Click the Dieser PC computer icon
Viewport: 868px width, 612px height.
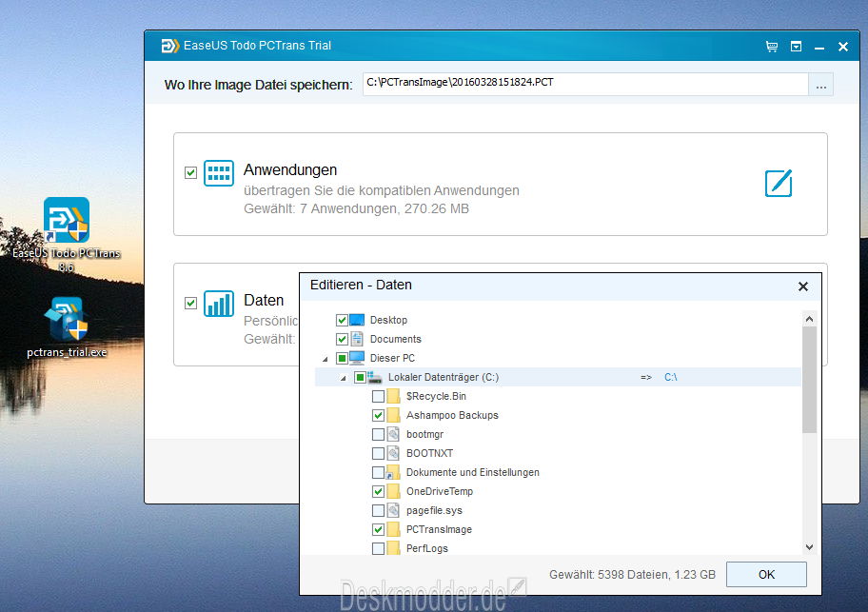[x=357, y=358]
